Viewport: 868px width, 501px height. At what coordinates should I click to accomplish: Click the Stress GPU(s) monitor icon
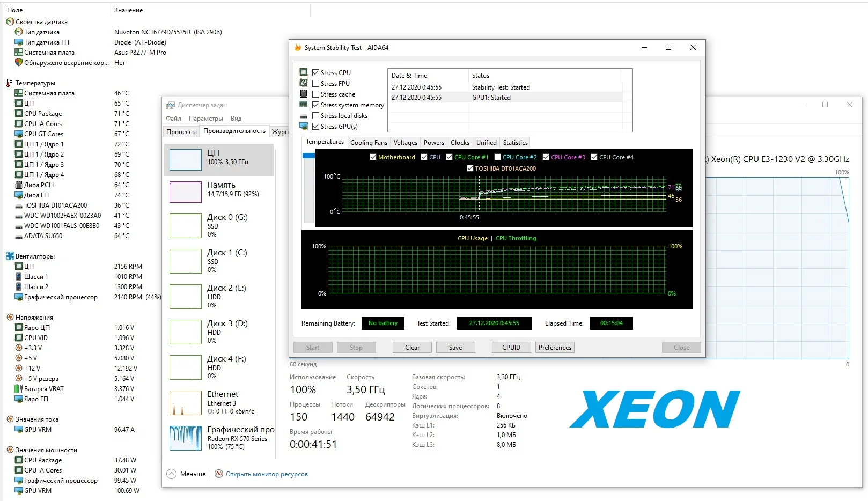(304, 127)
